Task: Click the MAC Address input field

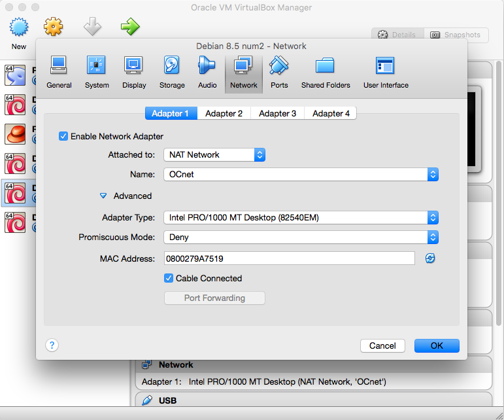Action: point(290,258)
